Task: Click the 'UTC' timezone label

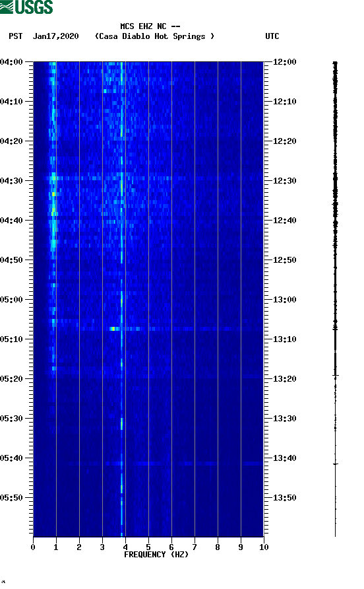Action: point(272,36)
